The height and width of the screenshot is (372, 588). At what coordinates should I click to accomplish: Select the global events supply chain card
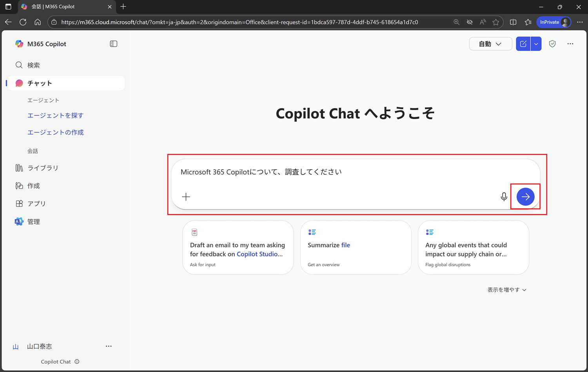(473, 247)
